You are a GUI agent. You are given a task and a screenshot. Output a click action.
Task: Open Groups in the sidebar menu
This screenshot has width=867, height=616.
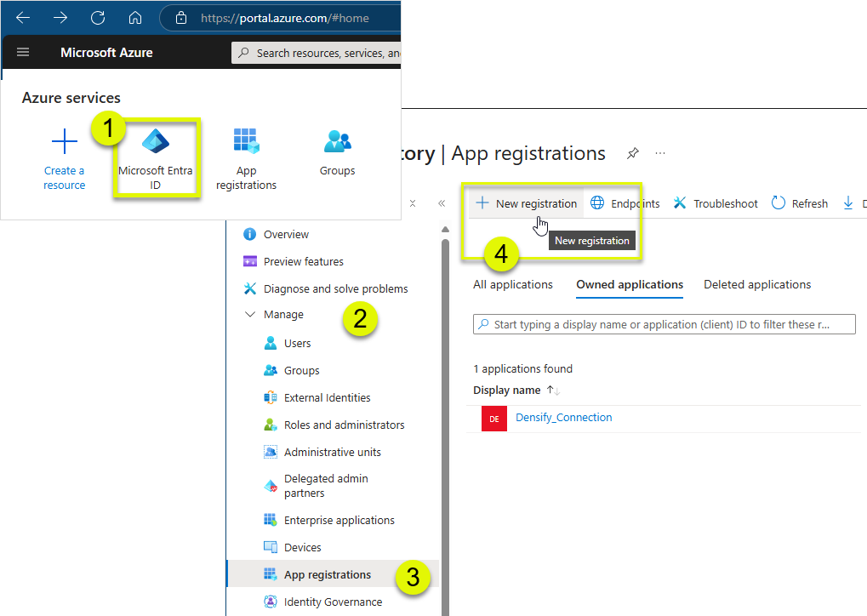pyautogui.click(x=301, y=370)
